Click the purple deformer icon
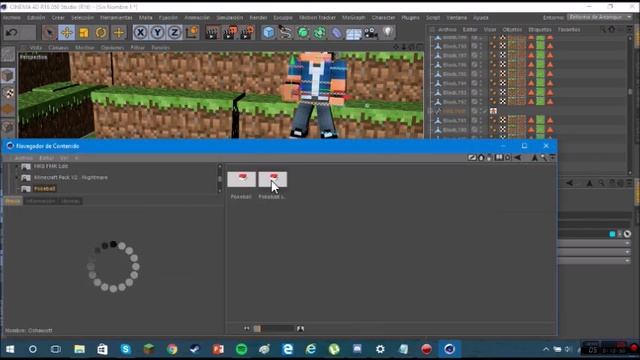The height and width of the screenshot is (360, 640). tap(337, 33)
